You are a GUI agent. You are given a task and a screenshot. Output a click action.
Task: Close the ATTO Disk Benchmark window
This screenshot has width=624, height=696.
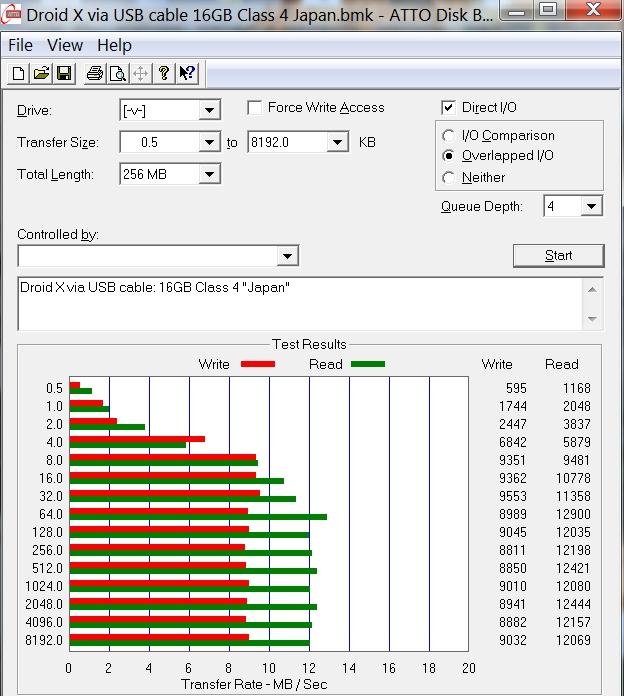pyautogui.click(x=593, y=10)
